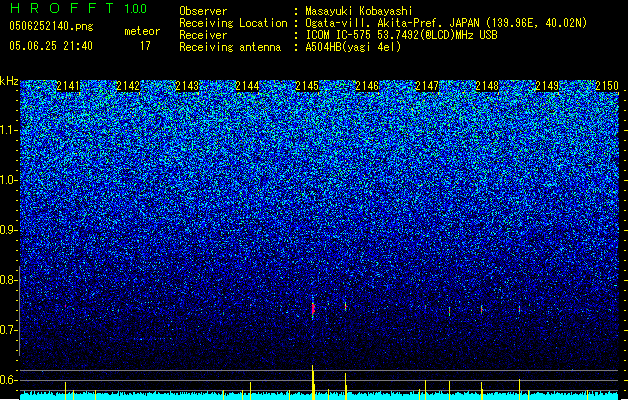The image size is (629, 400).
Task: Click time marker 2141
Action: click(x=68, y=85)
